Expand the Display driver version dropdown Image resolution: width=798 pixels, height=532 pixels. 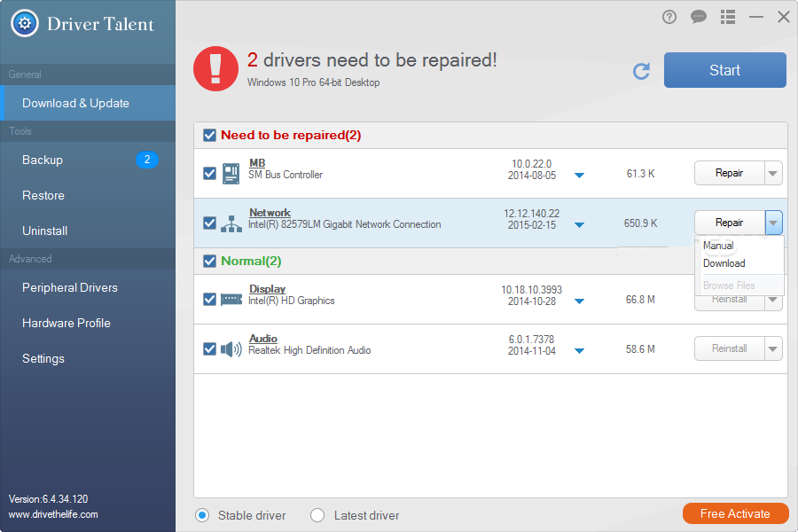coord(579,301)
